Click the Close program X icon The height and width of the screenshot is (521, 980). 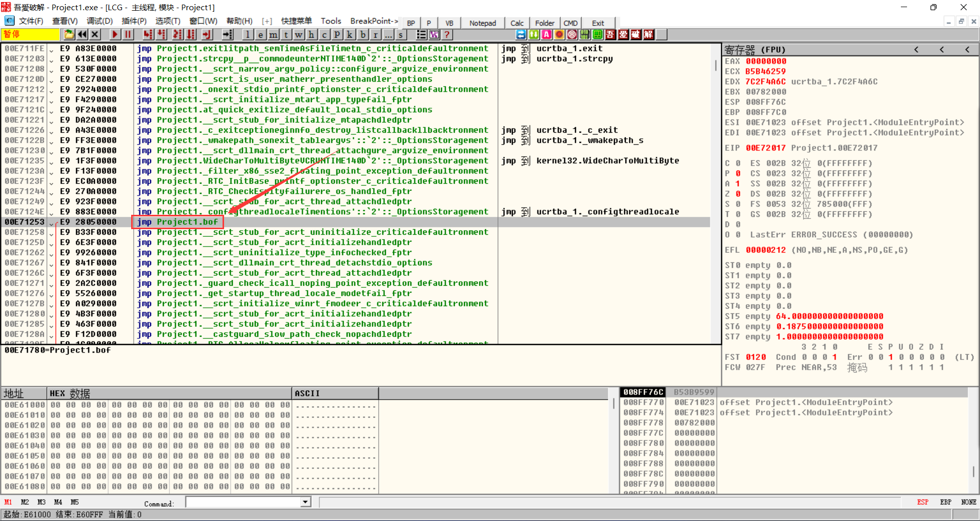pyautogui.click(x=95, y=35)
